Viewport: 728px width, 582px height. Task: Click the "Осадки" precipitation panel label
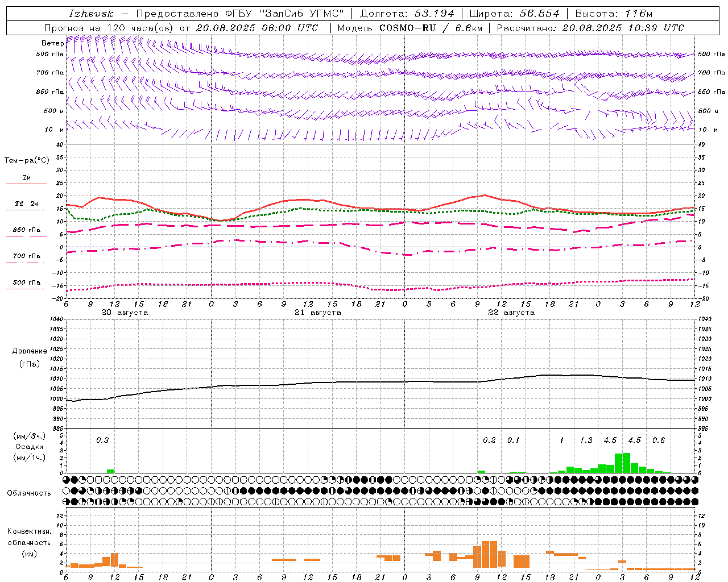pyautogui.click(x=29, y=447)
